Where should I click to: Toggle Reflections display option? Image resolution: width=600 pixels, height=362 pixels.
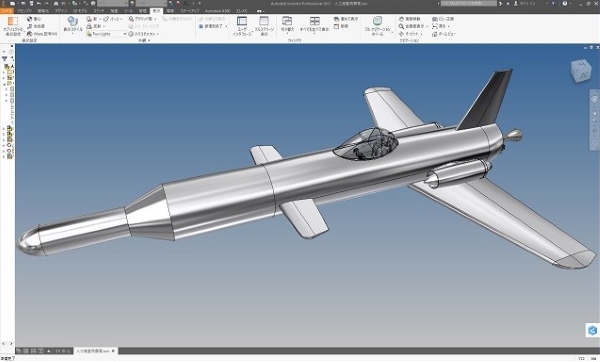pos(89,26)
